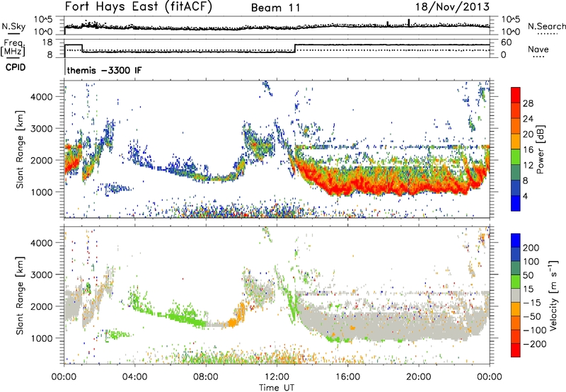Click the '24' tick on Power colorbar
Image resolution: width=566 pixels, height=392 pixels.
click(x=528, y=119)
